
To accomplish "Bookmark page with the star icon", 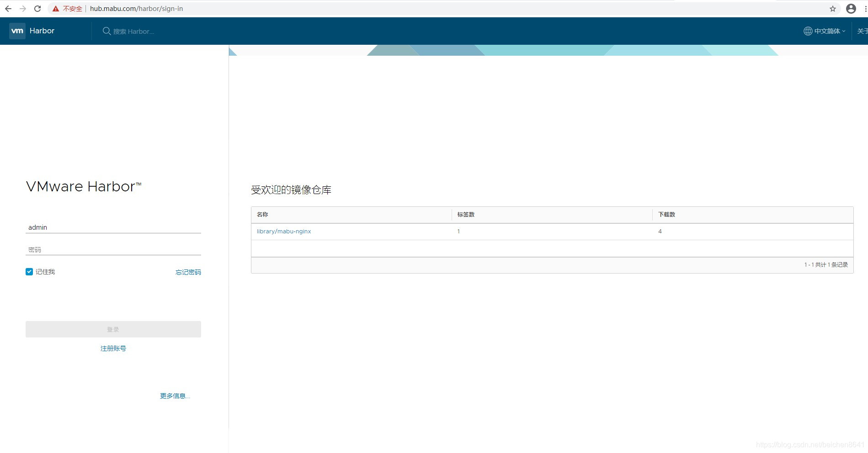I will (833, 9).
